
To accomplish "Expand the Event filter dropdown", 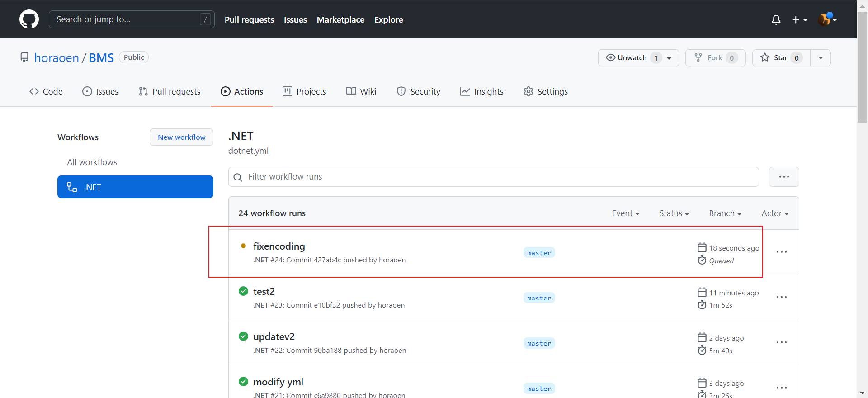I will pyautogui.click(x=626, y=213).
